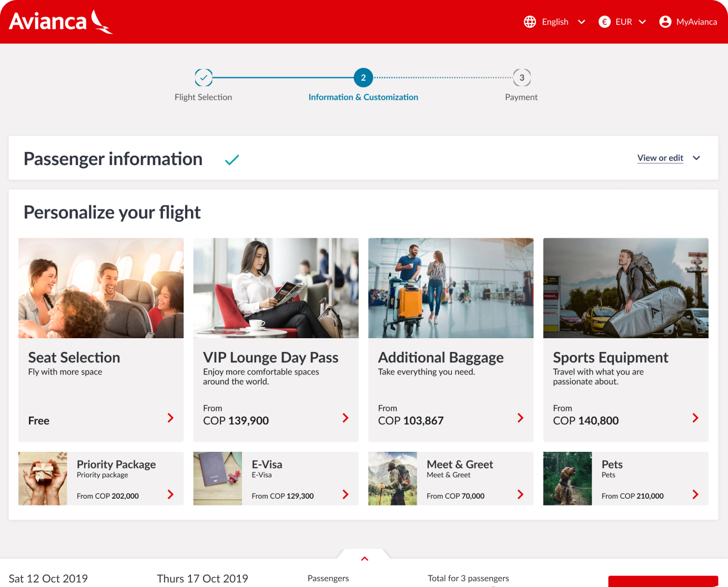
Task: Click the euro currency icon
Action: click(x=604, y=22)
